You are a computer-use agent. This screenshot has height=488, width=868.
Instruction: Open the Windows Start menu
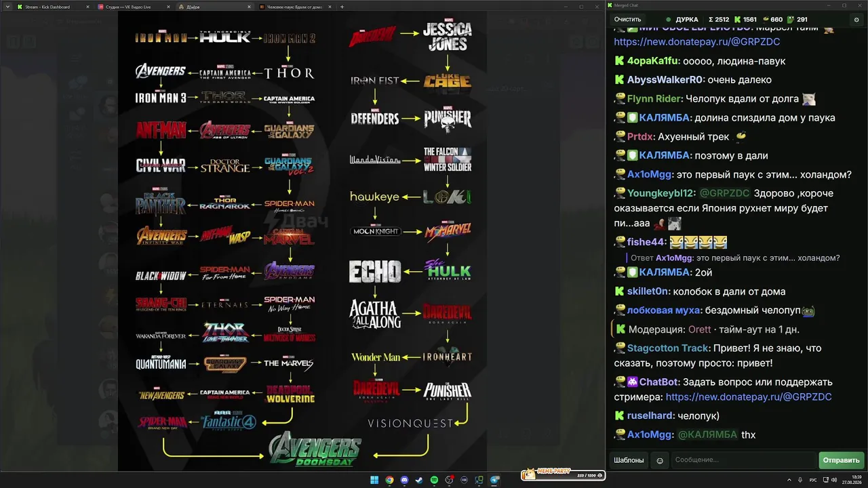(x=374, y=481)
